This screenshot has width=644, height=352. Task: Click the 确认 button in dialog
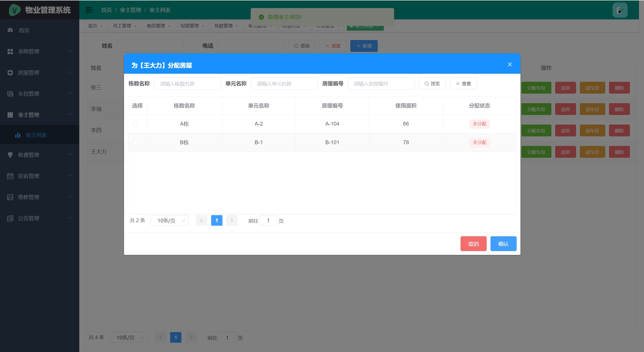click(503, 244)
